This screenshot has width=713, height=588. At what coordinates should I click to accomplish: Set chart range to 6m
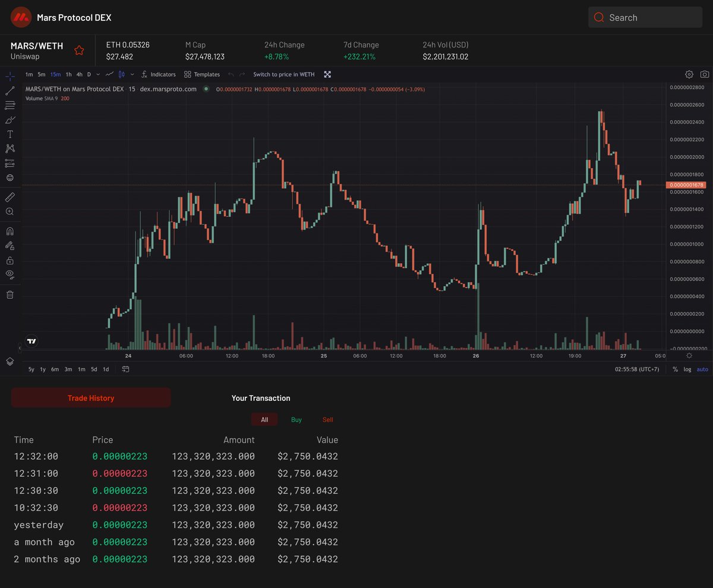(55, 369)
